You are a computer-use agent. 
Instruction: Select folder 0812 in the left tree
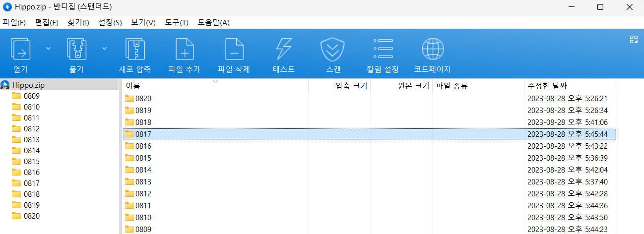pyautogui.click(x=31, y=129)
